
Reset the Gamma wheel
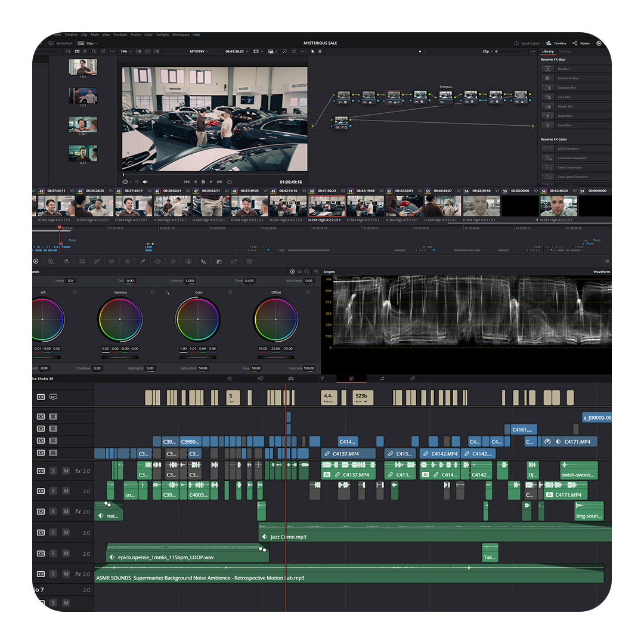click(153, 292)
